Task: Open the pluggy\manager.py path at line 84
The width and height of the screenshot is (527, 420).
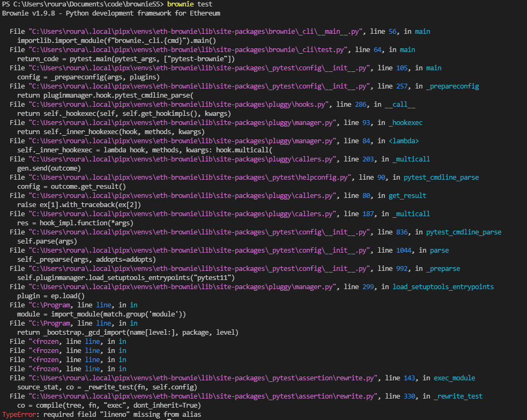Action: click(182, 141)
